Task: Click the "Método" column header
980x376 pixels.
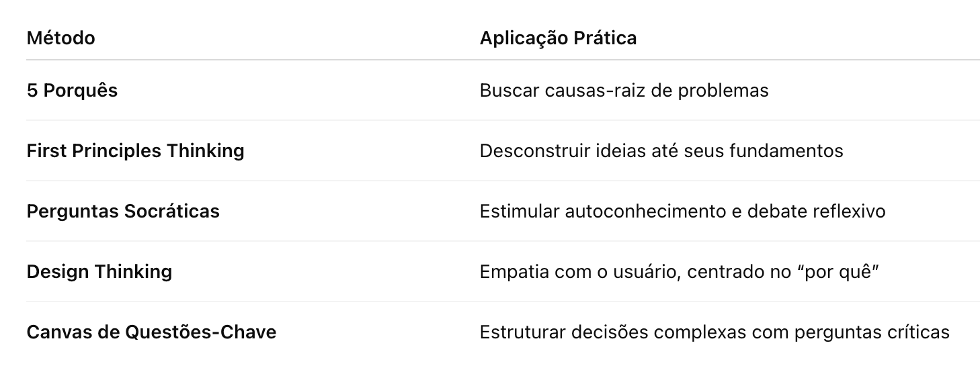Action: (x=60, y=38)
